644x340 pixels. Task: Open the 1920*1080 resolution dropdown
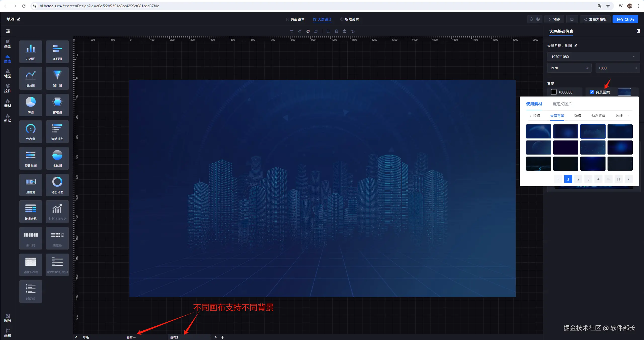coord(593,57)
